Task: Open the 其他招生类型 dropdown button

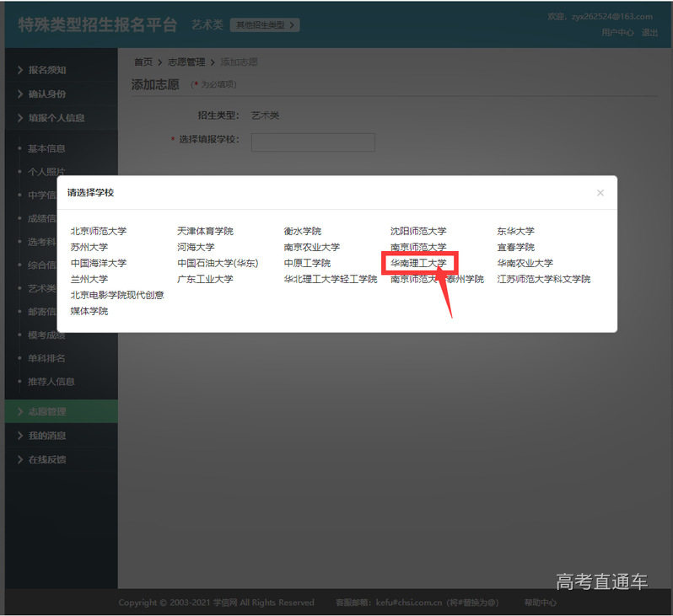Action: click(265, 25)
